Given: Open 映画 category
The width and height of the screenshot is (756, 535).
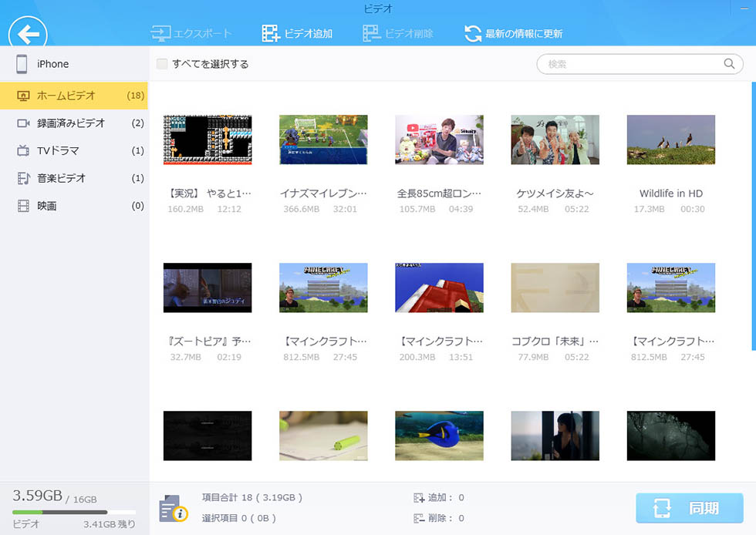Looking at the screenshot, I should [x=74, y=206].
